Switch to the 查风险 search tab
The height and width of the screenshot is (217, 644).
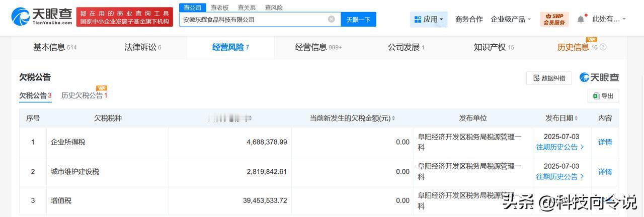coord(274,8)
